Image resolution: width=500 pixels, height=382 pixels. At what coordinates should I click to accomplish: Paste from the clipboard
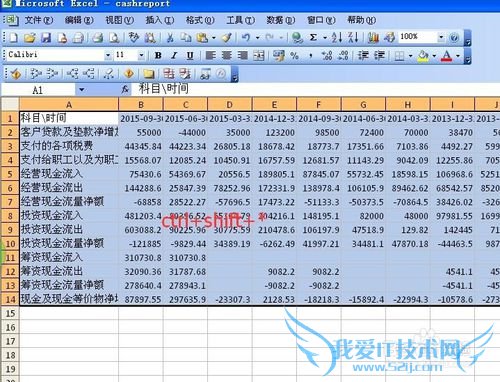click(x=202, y=37)
